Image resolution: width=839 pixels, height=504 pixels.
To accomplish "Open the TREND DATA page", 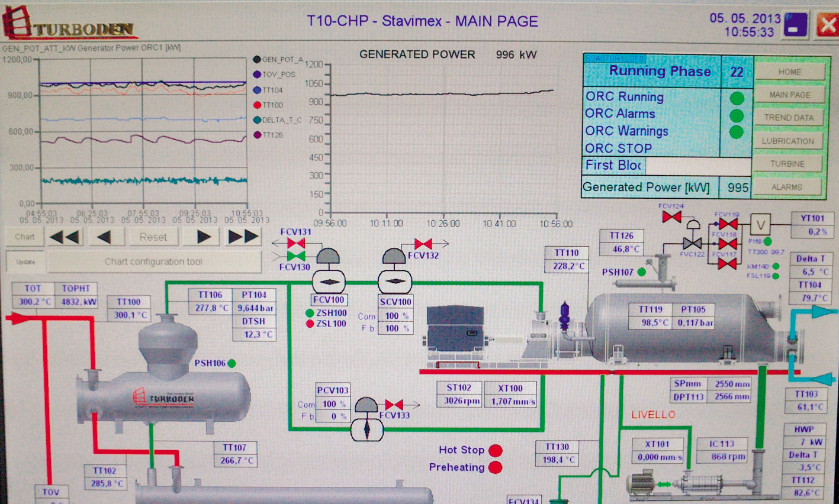I will (x=788, y=118).
